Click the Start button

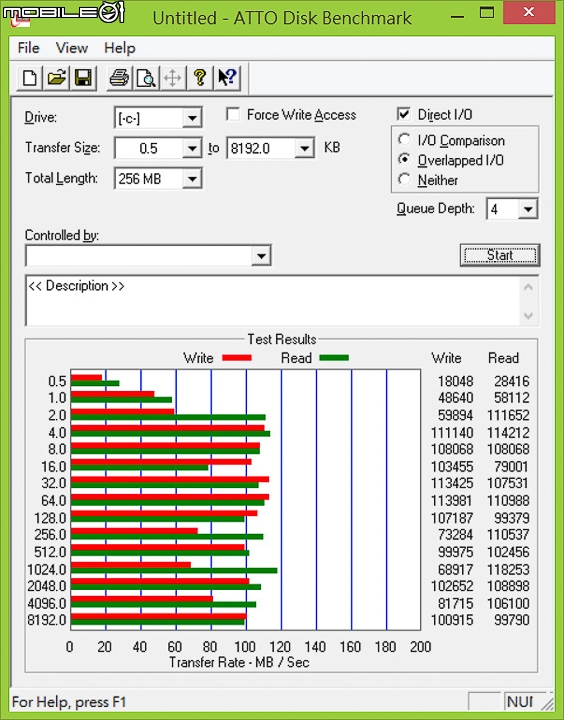pos(500,255)
